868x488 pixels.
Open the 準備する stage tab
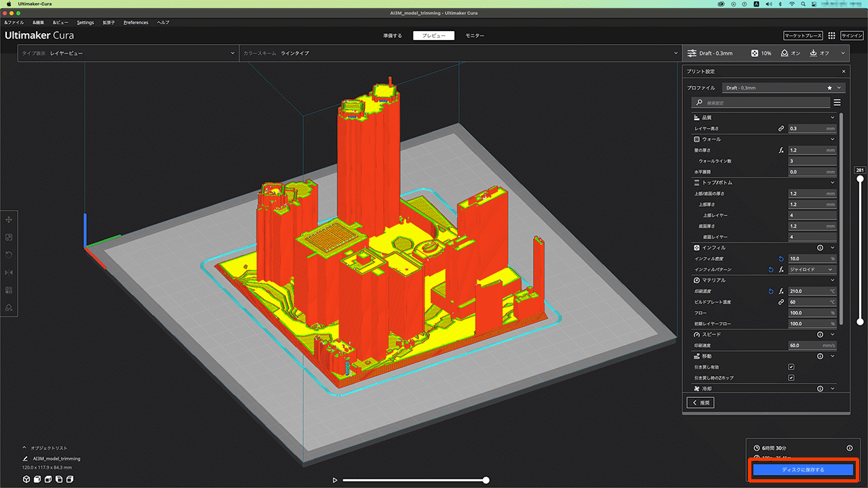(393, 35)
